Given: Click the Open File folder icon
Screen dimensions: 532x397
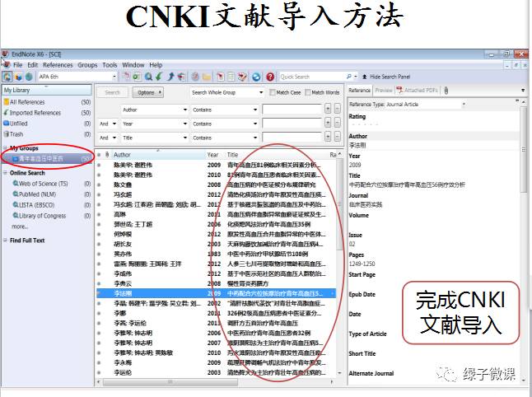Looking at the screenshot, I should (x=206, y=77).
